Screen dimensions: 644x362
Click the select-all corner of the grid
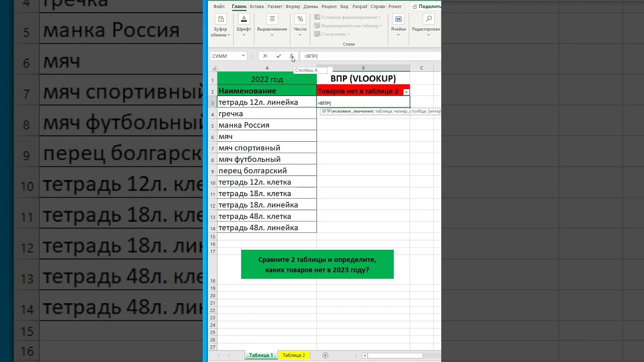213,68
